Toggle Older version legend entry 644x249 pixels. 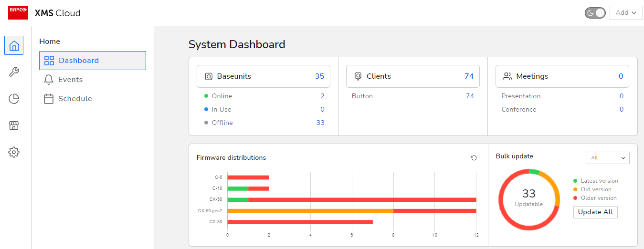(x=598, y=198)
